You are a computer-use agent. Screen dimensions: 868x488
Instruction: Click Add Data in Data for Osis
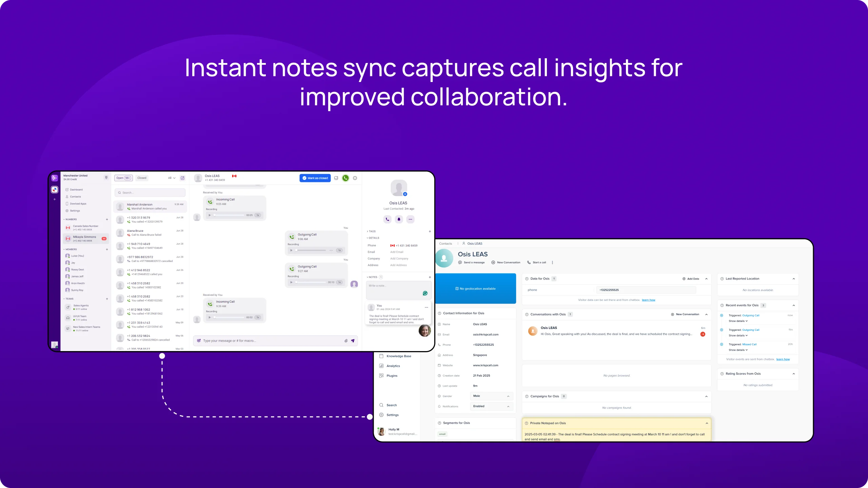tap(691, 279)
